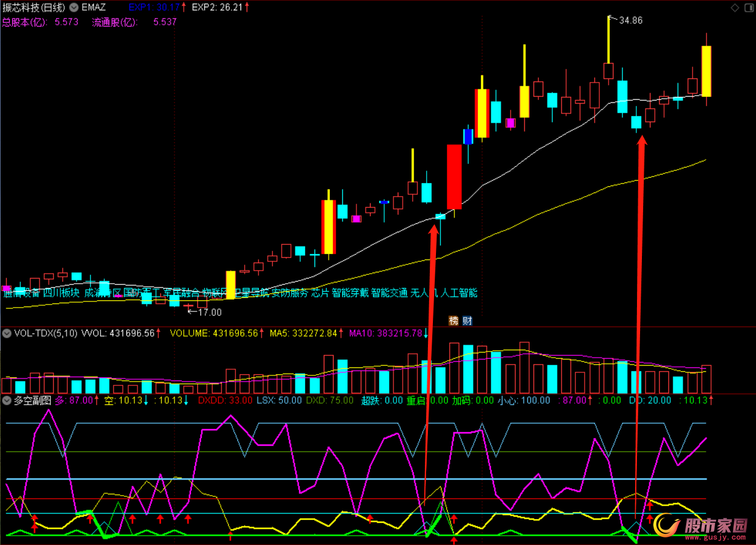
Task: Click the 通信设备 sector label
Action: pyautogui.click(x=22, y=293)
